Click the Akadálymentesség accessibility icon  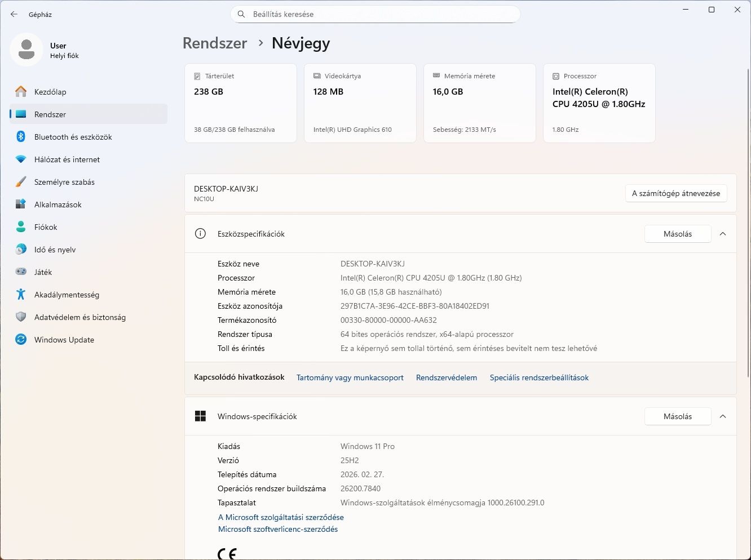(x=21, y=295)
